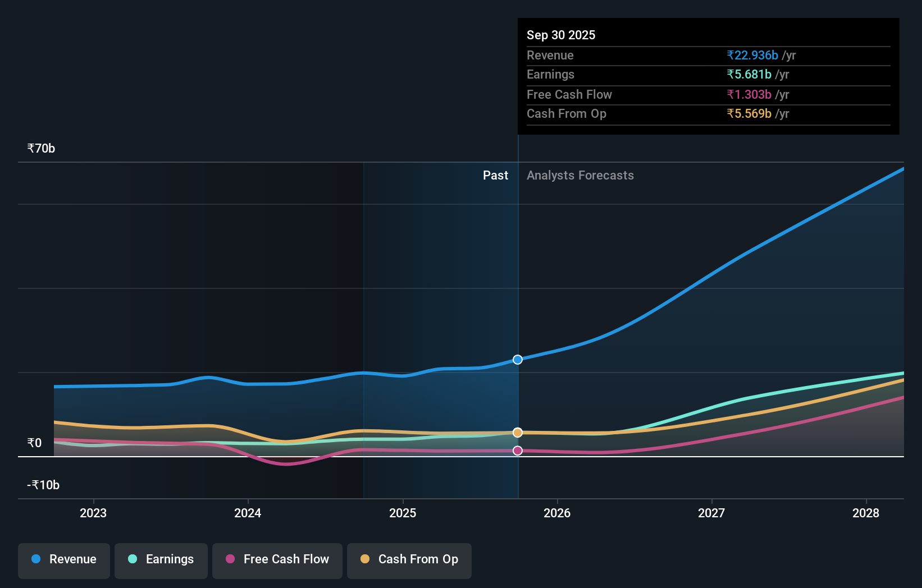Click the yellow Cash From Op legend dot

point(366,559)
